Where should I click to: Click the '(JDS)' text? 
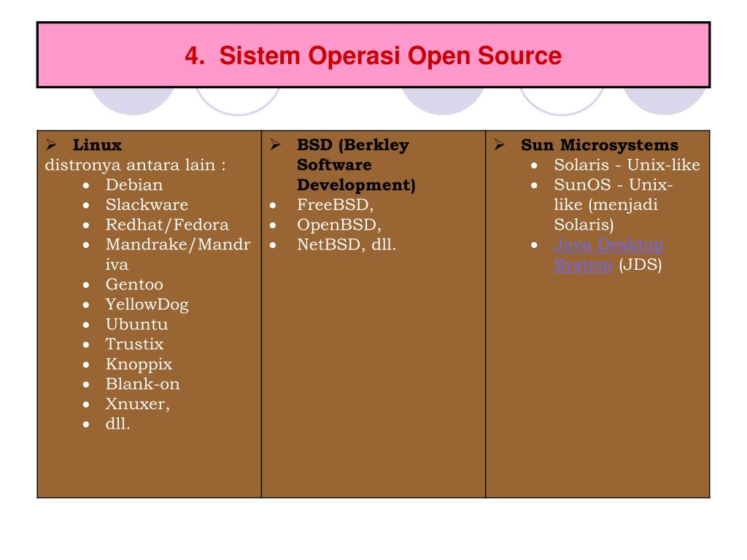pos(640,265)
